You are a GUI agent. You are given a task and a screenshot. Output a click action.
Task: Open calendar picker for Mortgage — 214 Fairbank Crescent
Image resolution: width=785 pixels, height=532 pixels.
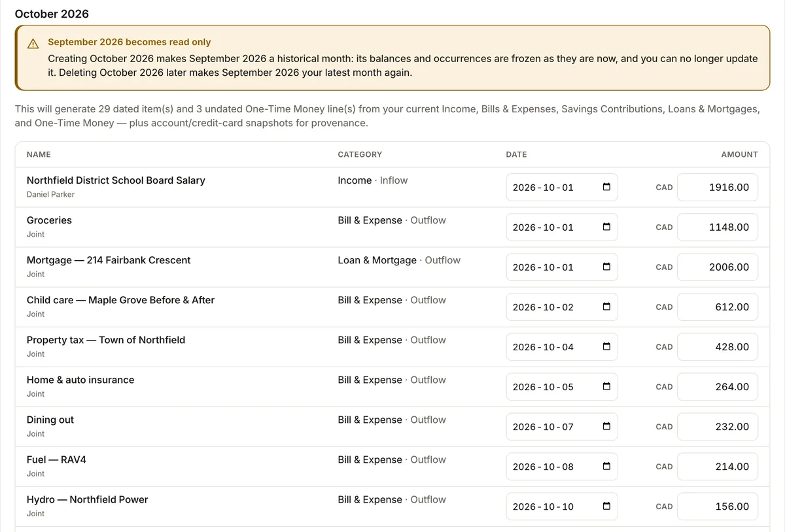tap(606, 267)
